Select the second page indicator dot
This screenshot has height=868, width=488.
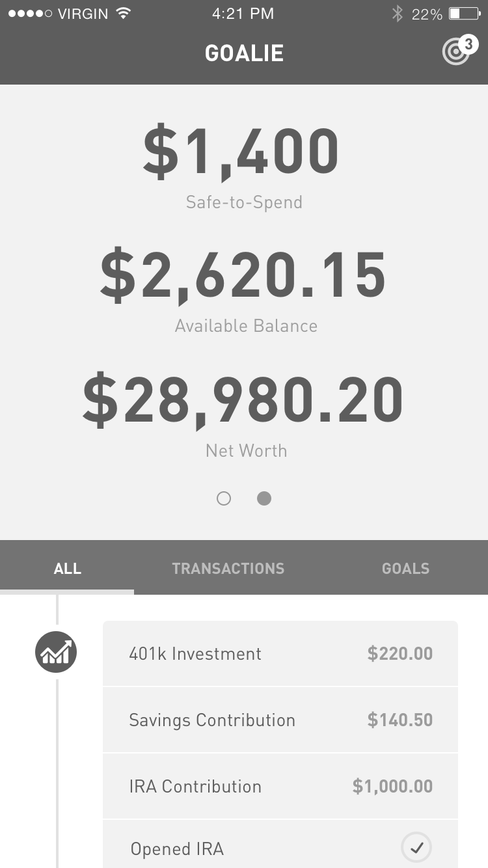click(x=264, y=498)
